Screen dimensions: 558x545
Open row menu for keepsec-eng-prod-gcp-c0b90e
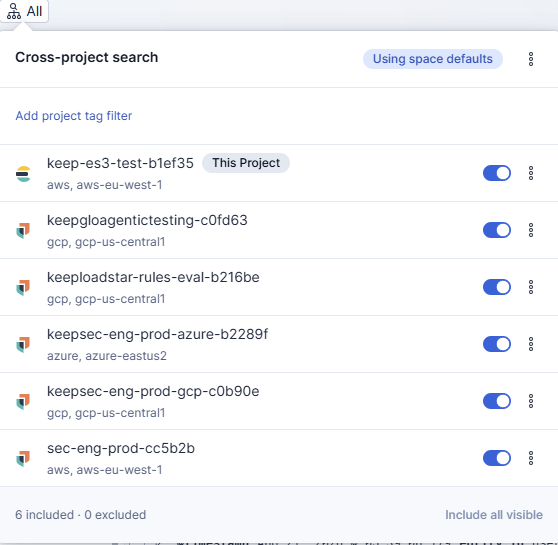[x=531, y=401]
